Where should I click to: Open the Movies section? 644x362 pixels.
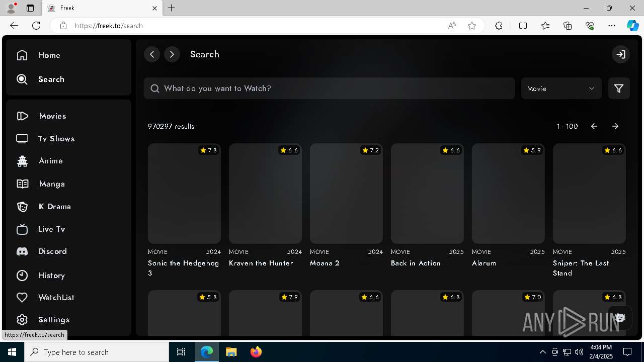(41, 116)
